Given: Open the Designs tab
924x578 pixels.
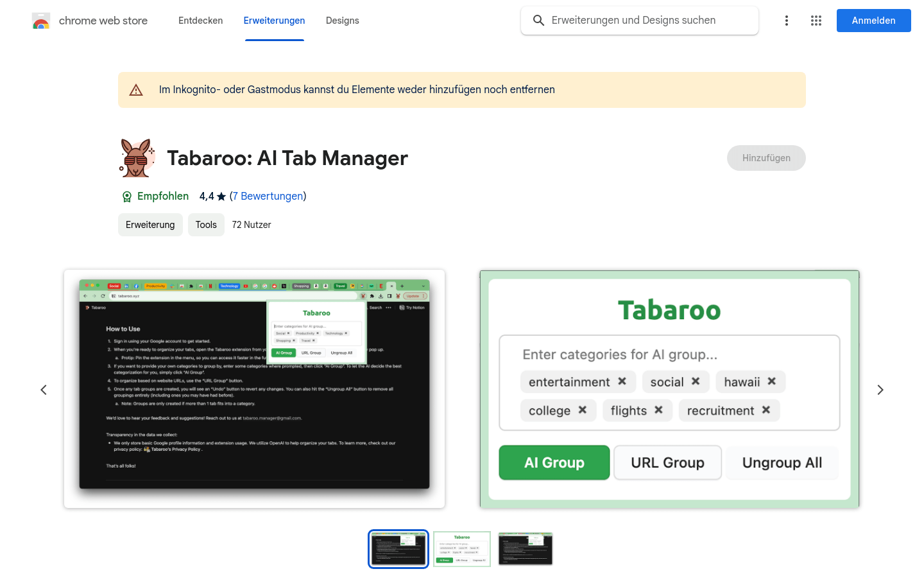Looking at the screenshot, I should click(x=343, y=21).
